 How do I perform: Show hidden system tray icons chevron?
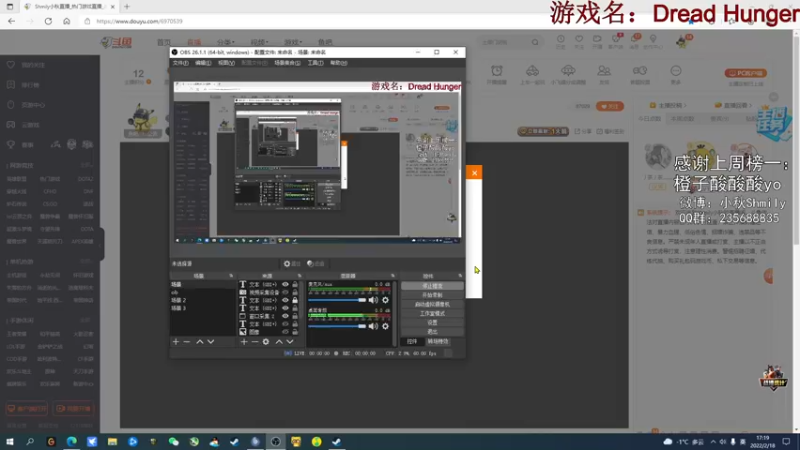[x=713, y=442]
